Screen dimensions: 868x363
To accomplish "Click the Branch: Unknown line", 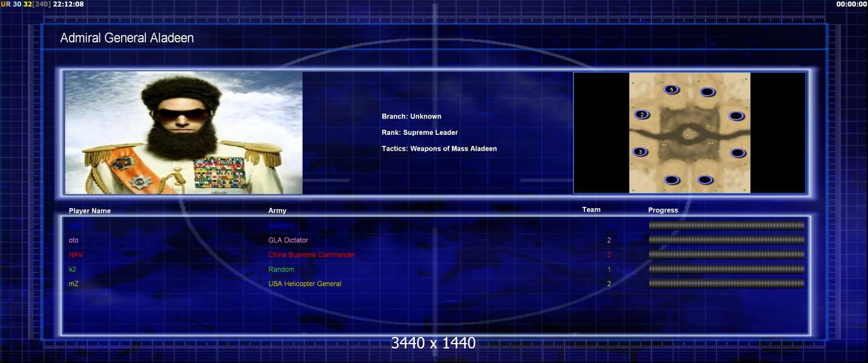I will (x=411, y=116).
